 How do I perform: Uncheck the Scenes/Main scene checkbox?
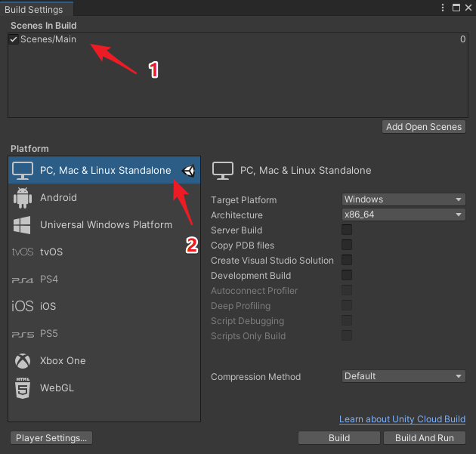(x=14, y=39)
